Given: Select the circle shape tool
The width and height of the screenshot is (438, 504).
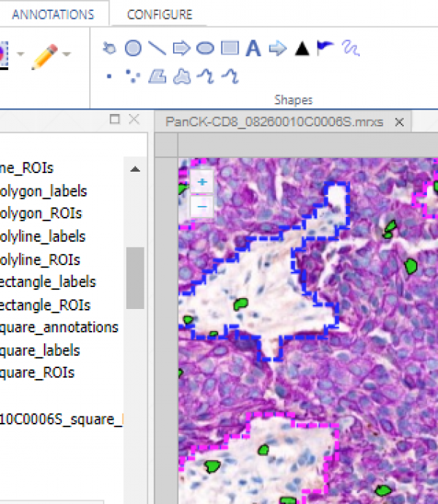Looking at the screenshot, I should (133, 49).
